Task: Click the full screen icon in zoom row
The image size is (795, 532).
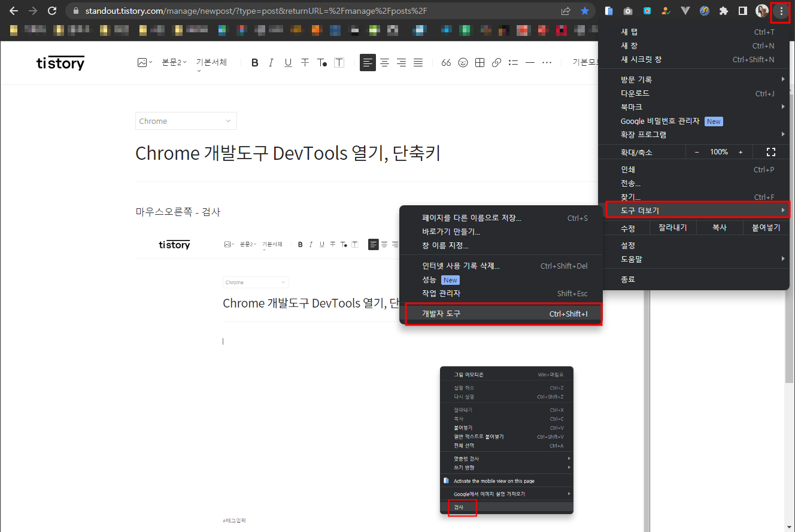Action: click(771, 152)
